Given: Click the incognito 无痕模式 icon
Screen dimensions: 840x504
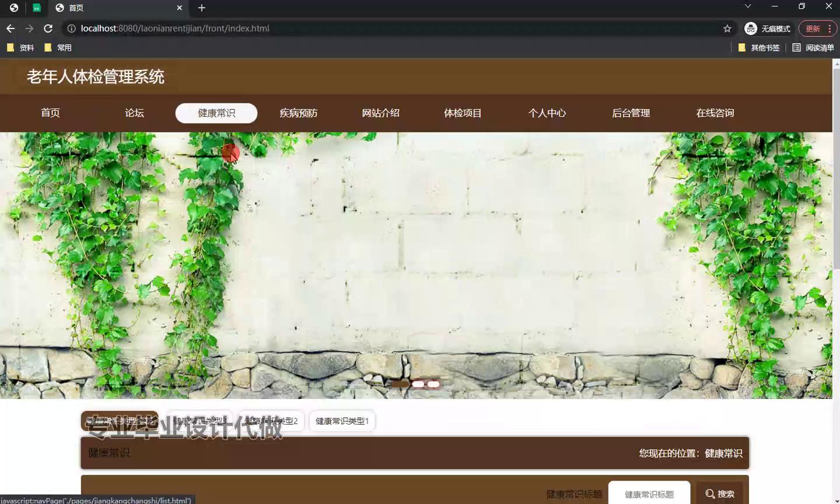Looking at the screenshot, I should tap(751, 28).
